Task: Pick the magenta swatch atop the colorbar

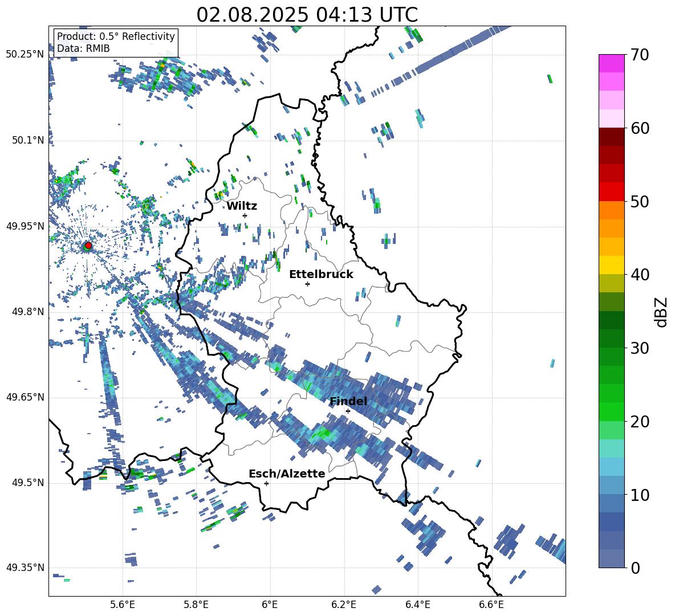Action: [x=612, y=63]
